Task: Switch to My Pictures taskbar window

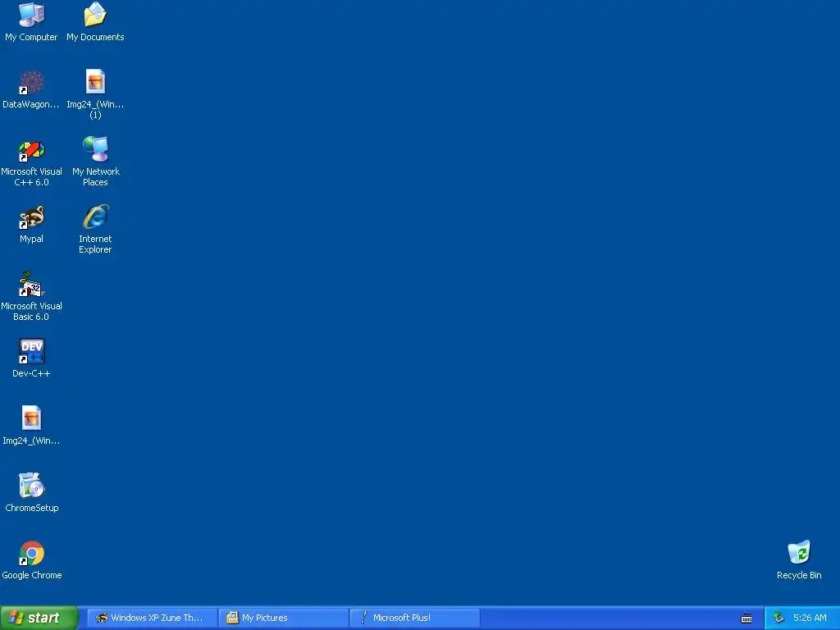Action: [x=283, y=618]
